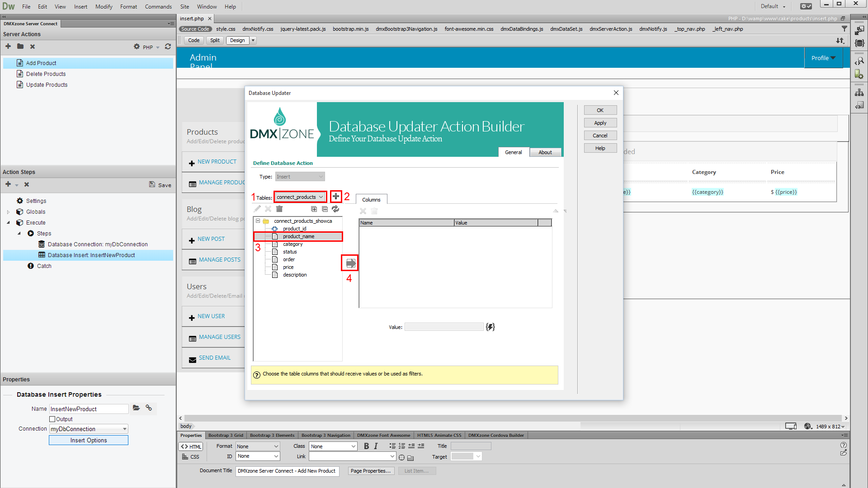Open the style.css related file

point(226,29)
